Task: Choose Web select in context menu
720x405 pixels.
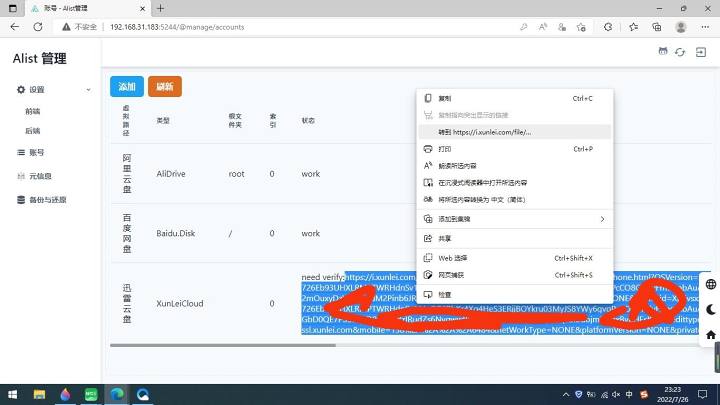Action: coord(515,258)
